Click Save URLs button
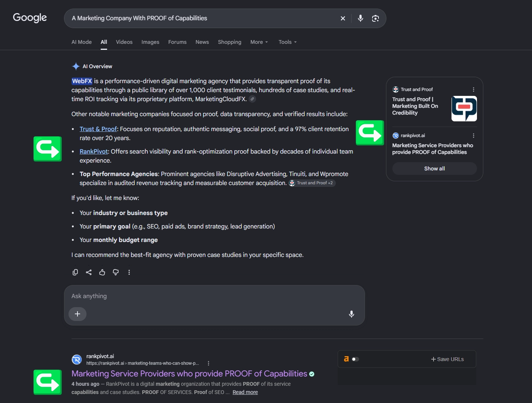The width and height of the screenshot is (532, 403). pos(447,359)
